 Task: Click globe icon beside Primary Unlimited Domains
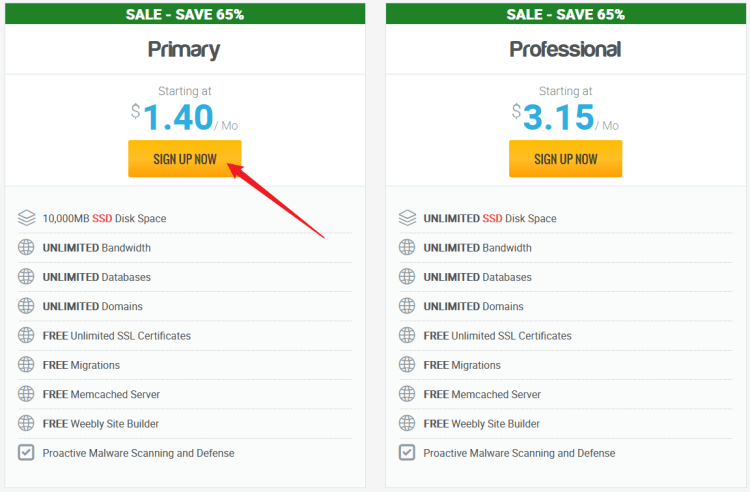coord(26,306)
